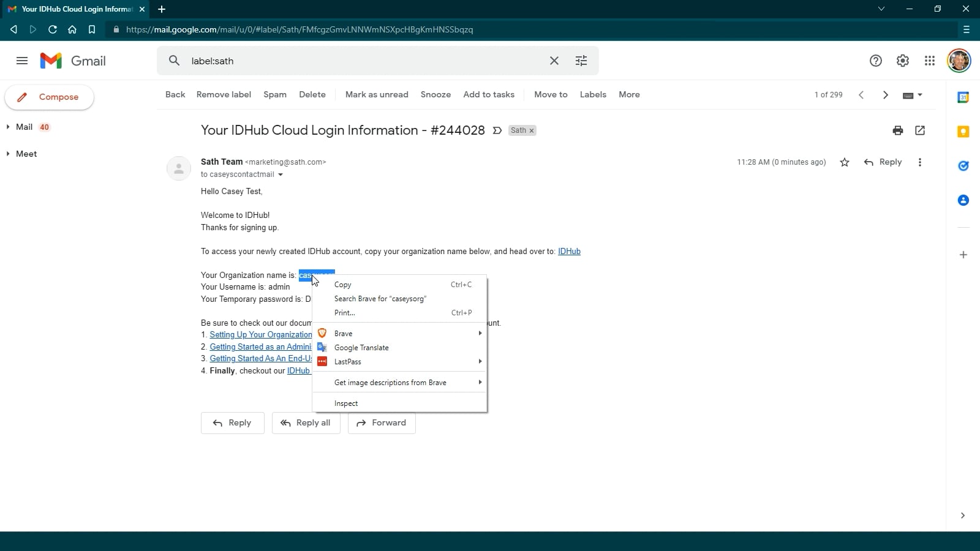The width and height of the screenshot is (980, 551).
Task: Reload the page in the browser
Action: [x=53, y=29]
